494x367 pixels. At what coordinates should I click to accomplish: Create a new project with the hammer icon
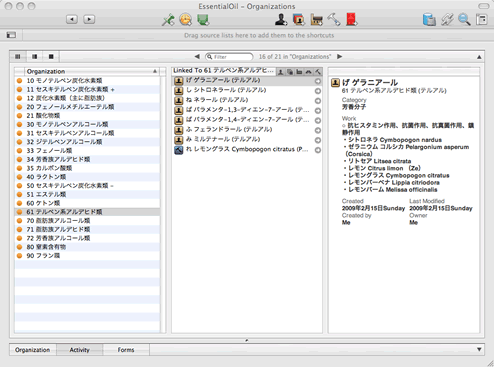point(334,20)
